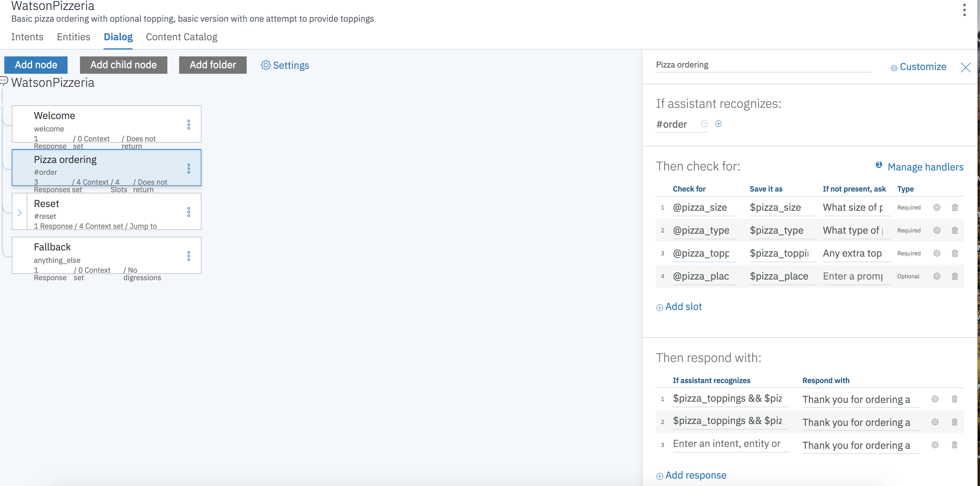Open gear settings for @pizza_size slot
Viewport: 980px width, 486px height.
click(x=937, y=207)
